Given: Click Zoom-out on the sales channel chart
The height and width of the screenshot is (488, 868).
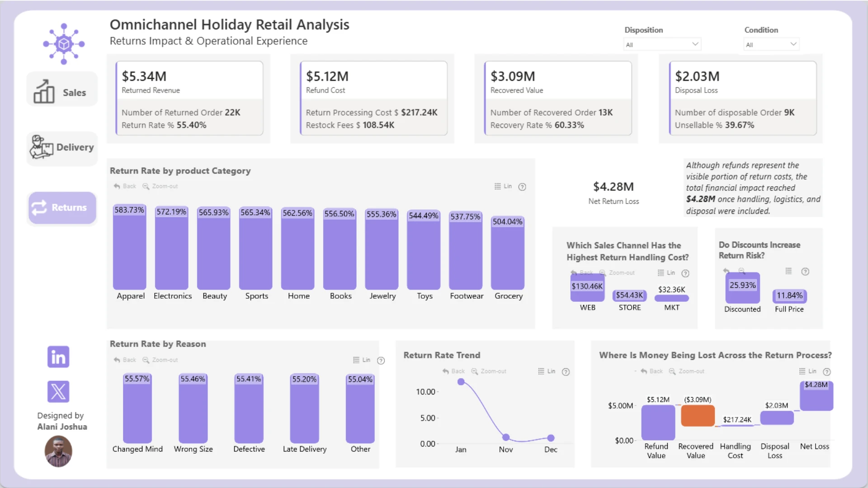Looking at the screenshot, I should (617, 273).
